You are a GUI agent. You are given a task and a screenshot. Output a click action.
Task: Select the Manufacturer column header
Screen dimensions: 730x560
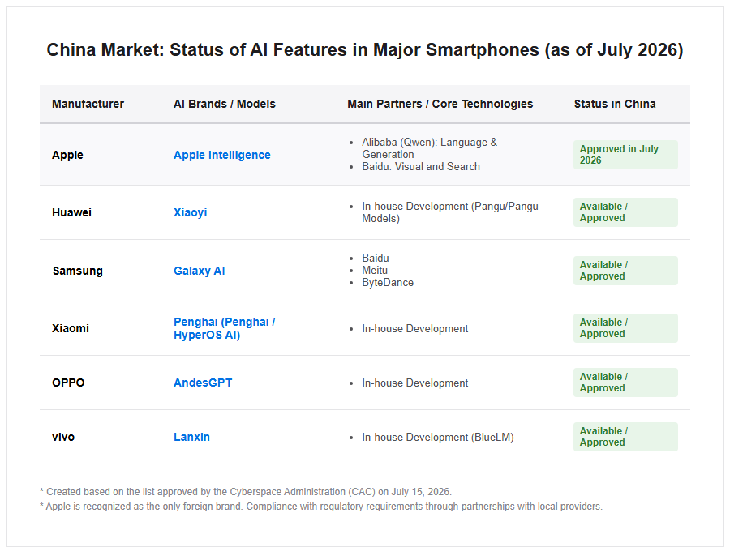(88, 104)
